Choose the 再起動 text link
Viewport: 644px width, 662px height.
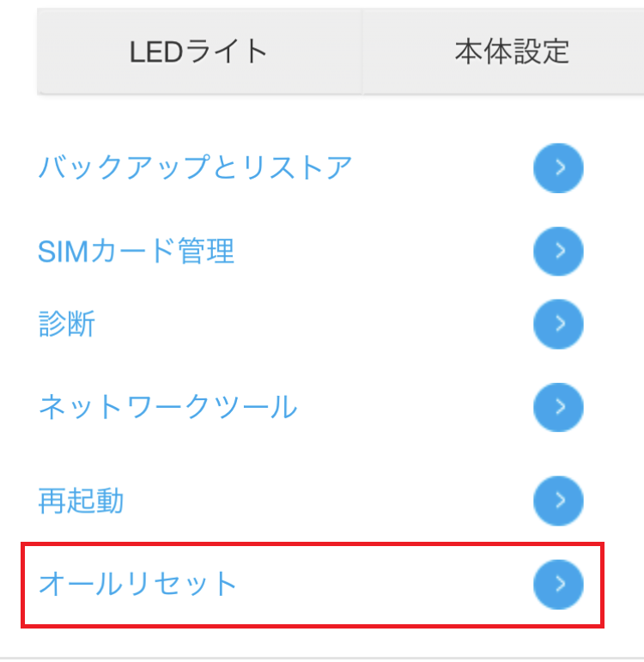pos(81,501)
